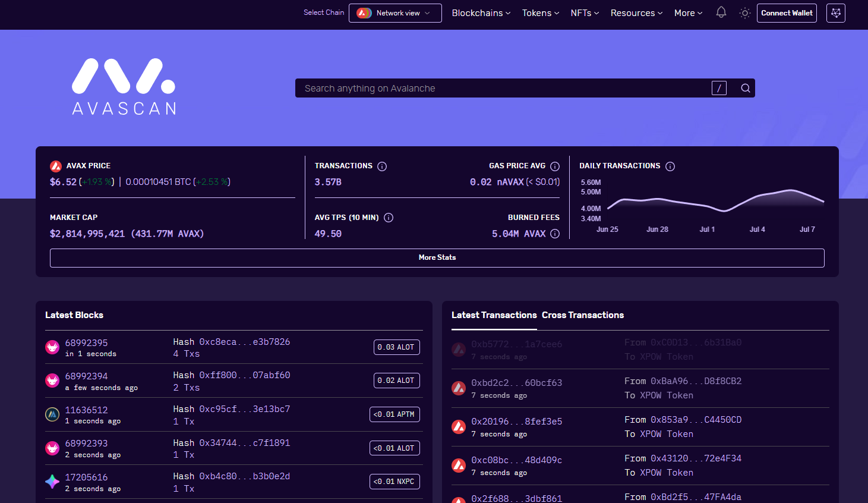Image resolution: width=868 pixels, height=503 pixels.
Task: Click info icon next to Daily Transactions
Action: pyautogui.click(x=670, y=166)
